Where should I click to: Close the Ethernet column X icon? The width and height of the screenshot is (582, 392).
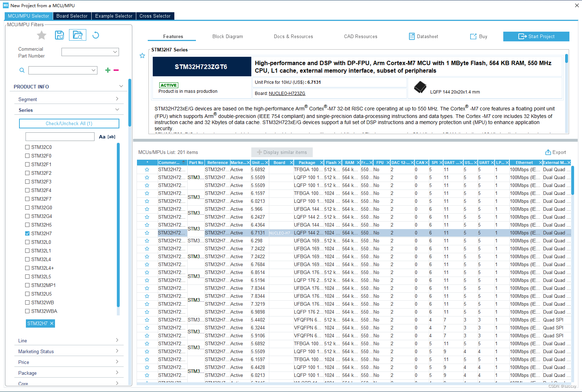tap(540, 163)
